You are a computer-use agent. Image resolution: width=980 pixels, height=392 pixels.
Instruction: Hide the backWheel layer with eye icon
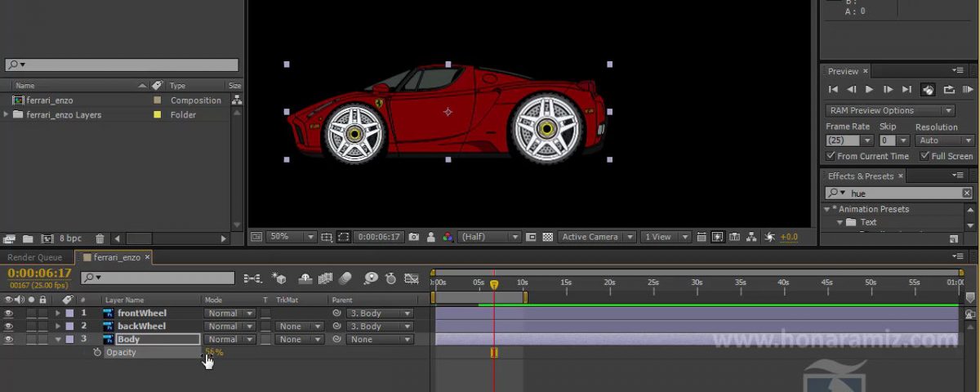tap(9, 327)
